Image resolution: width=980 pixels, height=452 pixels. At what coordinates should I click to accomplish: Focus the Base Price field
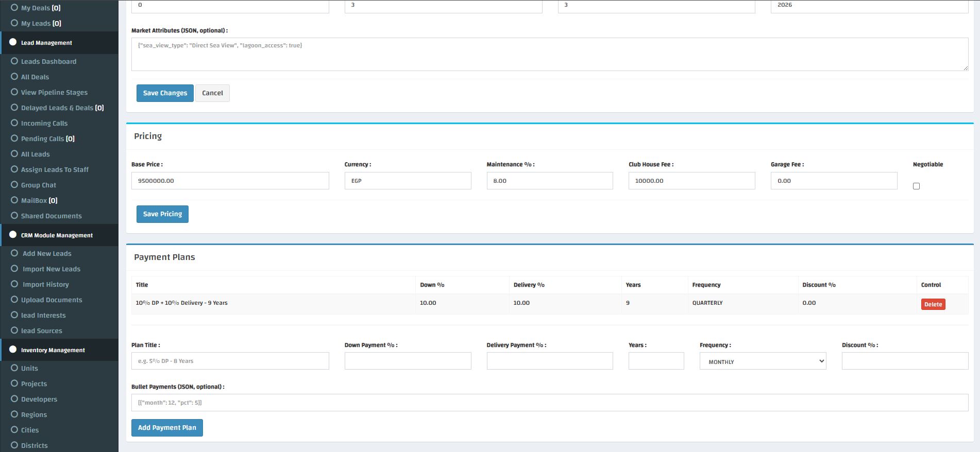click(230, 181)
